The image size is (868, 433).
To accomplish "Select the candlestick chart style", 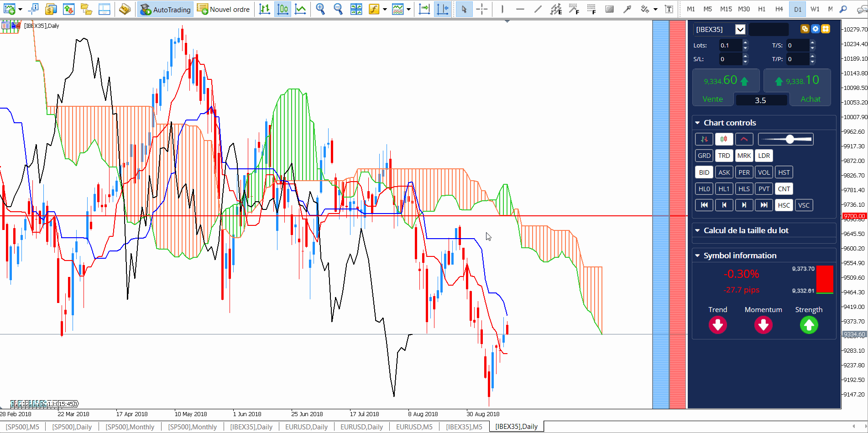I will point(282,9).
